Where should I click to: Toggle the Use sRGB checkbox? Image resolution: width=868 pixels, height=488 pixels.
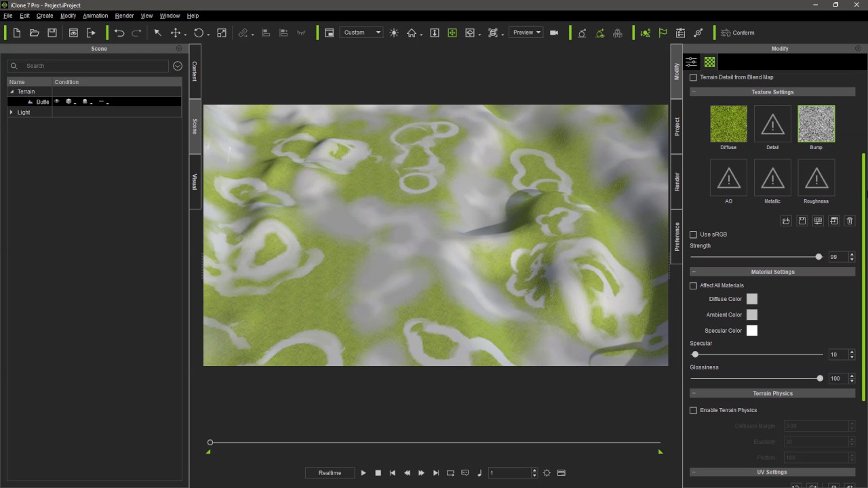693,235
